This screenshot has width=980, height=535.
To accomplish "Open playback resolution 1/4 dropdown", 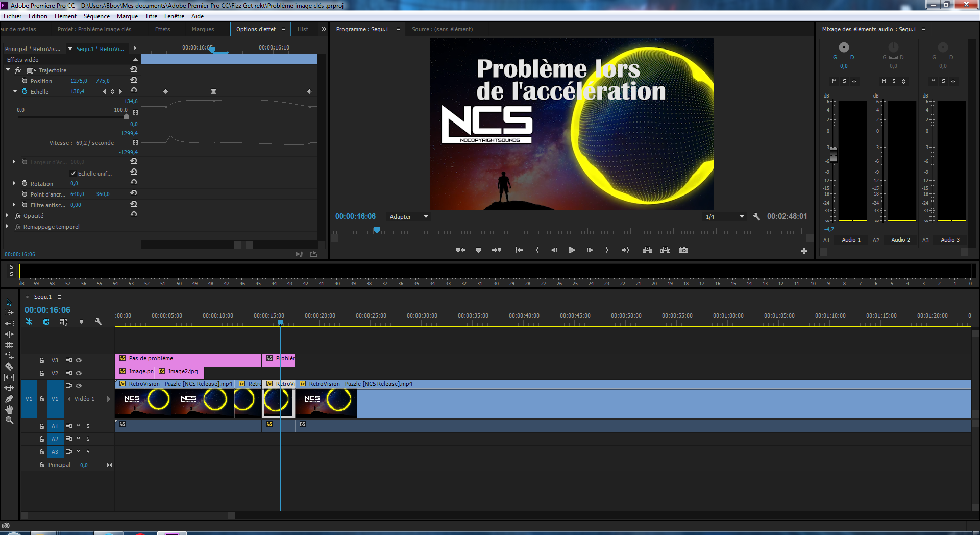I will (x=725, y=217).
